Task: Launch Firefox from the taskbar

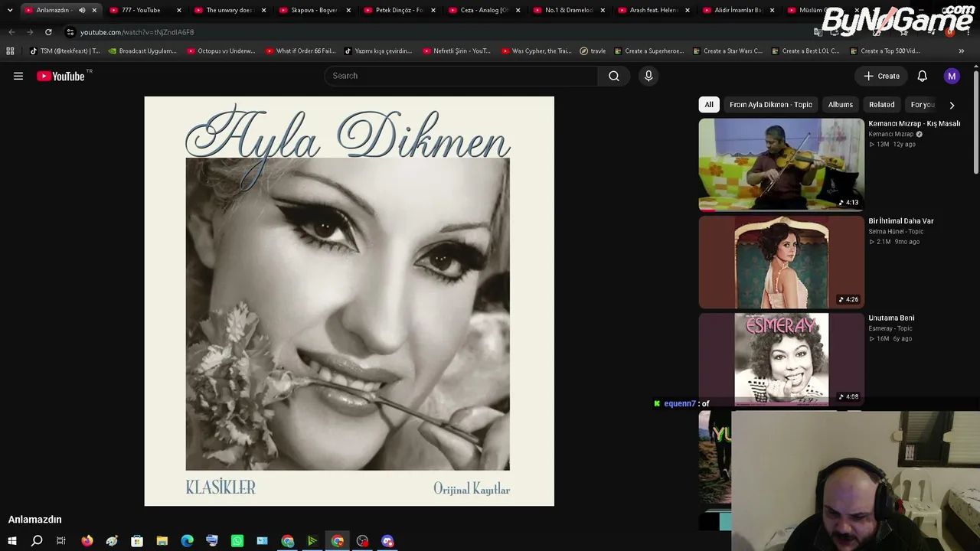Action: click(87, 541)
